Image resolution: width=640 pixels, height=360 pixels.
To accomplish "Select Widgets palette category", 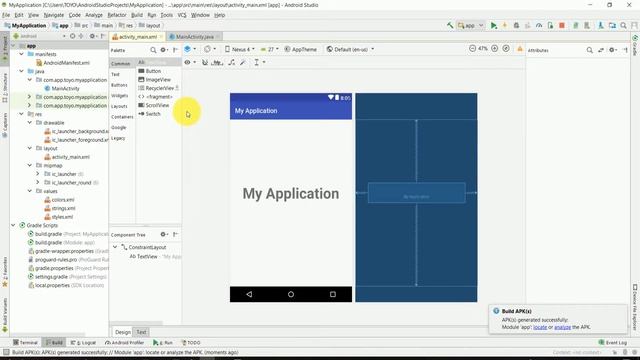I will (120, 96).
